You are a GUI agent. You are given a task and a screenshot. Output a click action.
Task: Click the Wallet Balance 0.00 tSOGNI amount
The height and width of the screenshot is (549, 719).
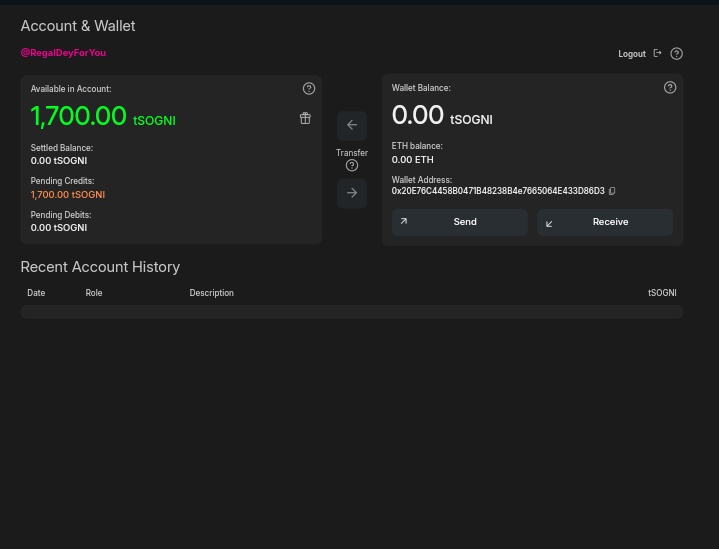coord(442,115)
